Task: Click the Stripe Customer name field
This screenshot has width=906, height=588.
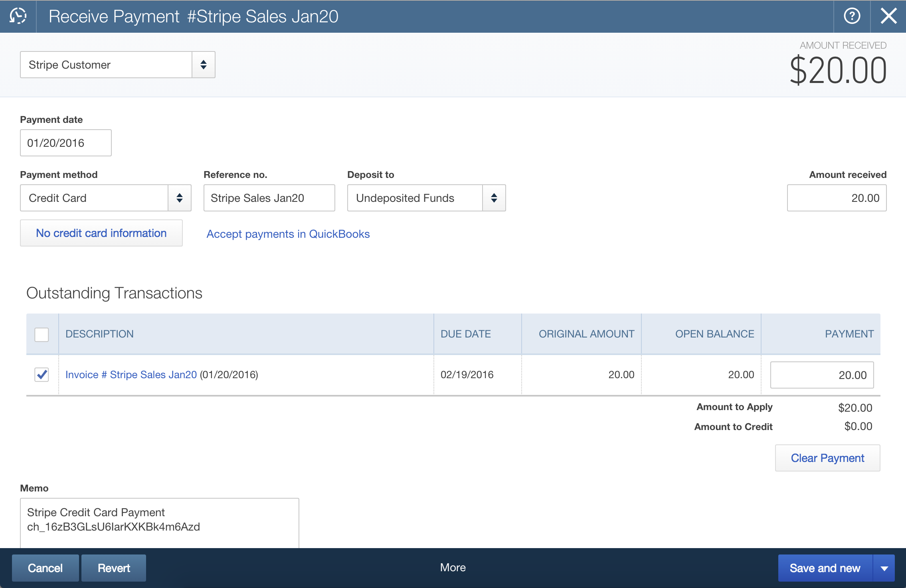Action: [106, 65]
